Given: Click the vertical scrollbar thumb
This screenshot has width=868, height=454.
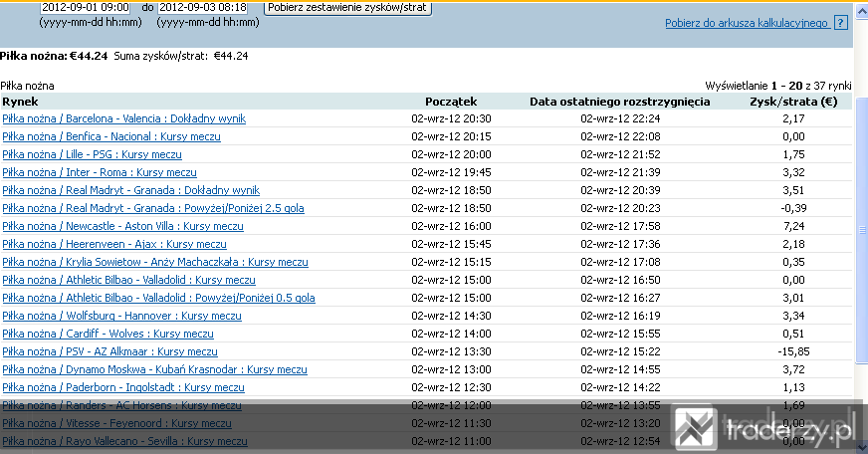Looking at the screenshot, I should pos(862,230).
